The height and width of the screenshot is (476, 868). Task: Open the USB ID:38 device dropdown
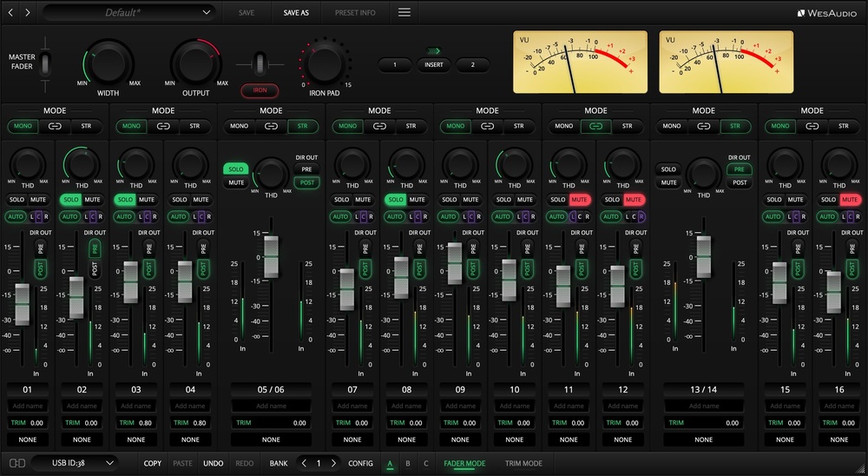click(x=74, y=464)
